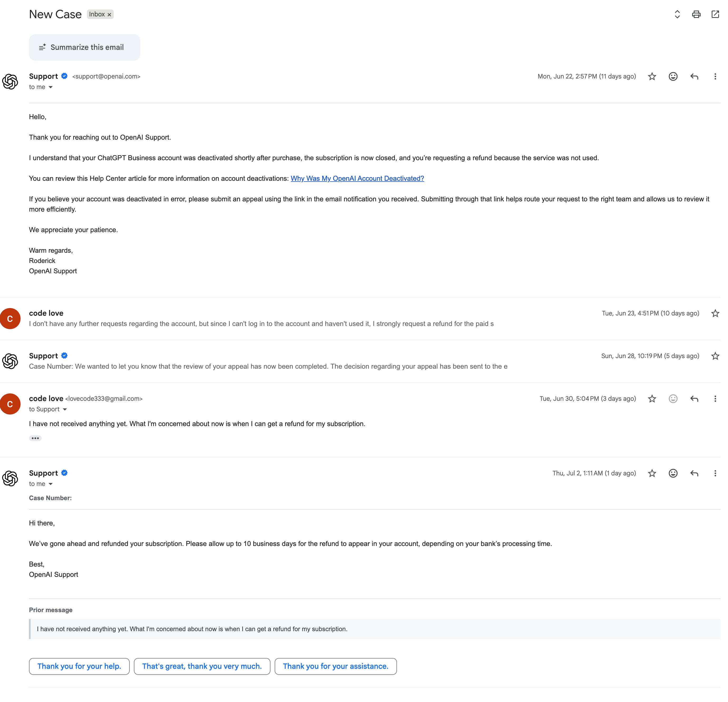
Task: Add emoji reaction to Jul 2 message
Action: point(673,473)
